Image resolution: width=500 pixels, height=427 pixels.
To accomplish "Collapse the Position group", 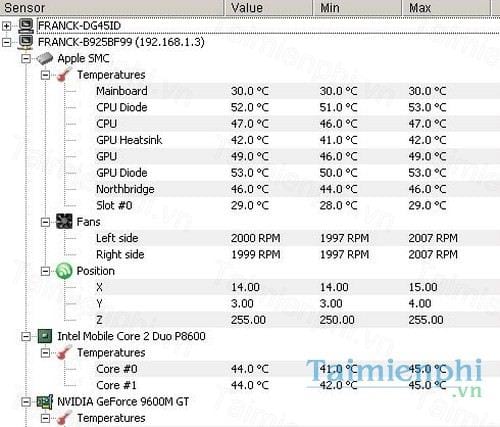I will click(x=45, y=271).
